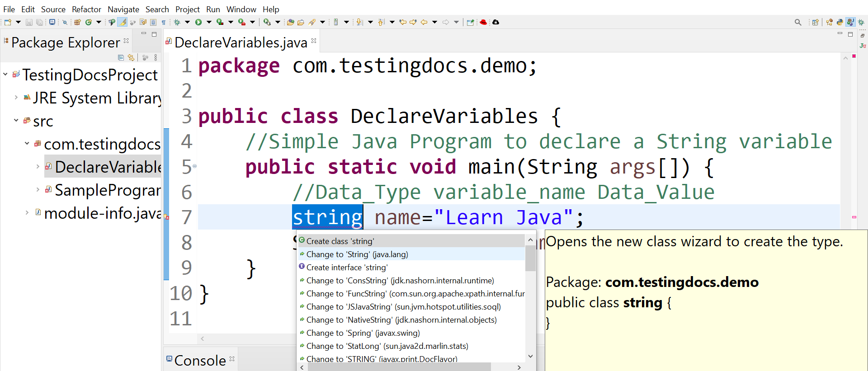Click the Open Type toolbar icon
The image size is (868, 371).
291,22
